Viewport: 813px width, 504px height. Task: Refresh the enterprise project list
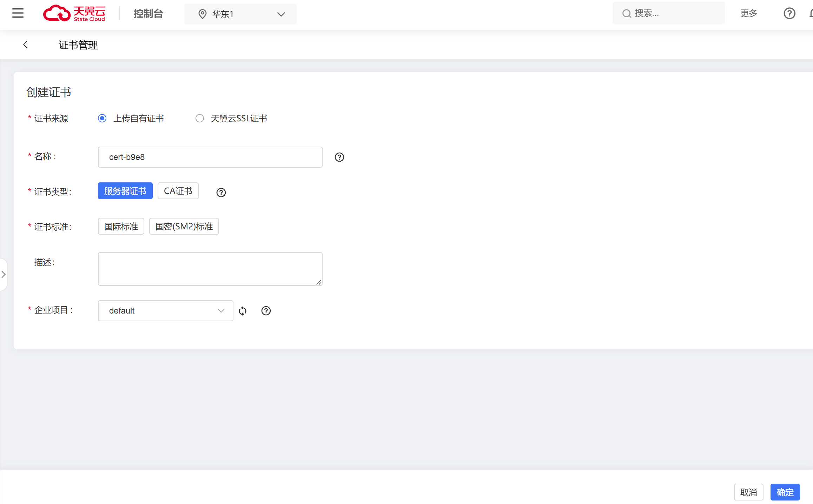point(243,311)
